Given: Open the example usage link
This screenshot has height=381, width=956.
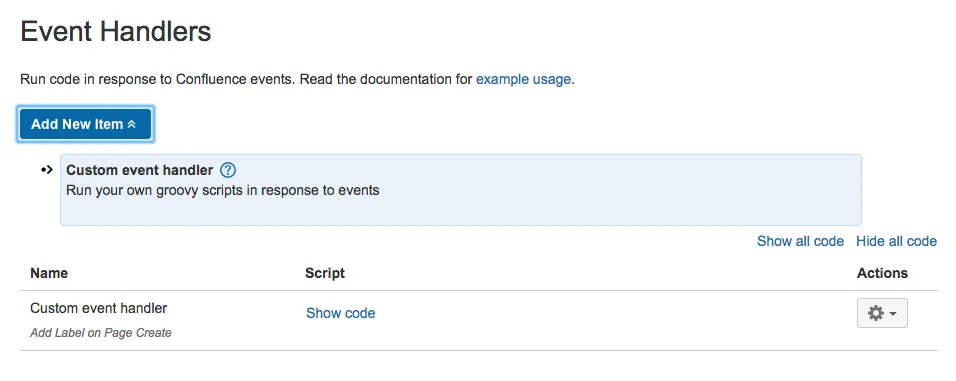Looking at the screenshot, I should (x=523, y=79).
